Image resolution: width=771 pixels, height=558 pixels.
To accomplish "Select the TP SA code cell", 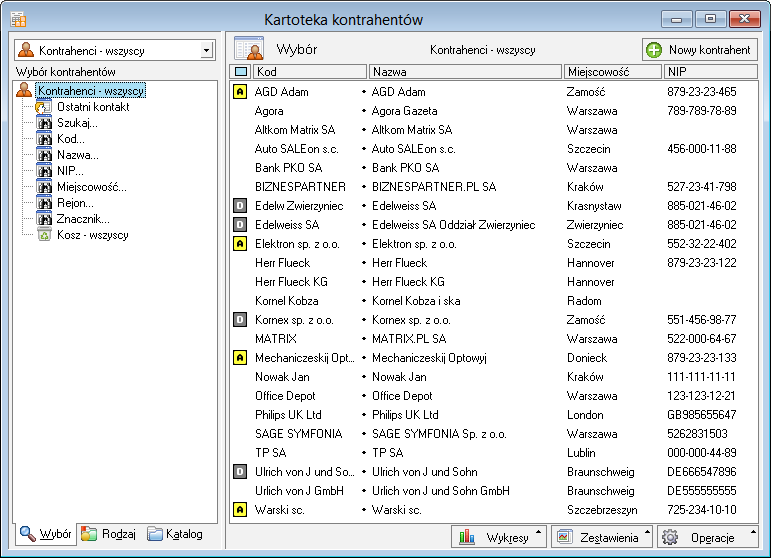I will click(270, 453).
